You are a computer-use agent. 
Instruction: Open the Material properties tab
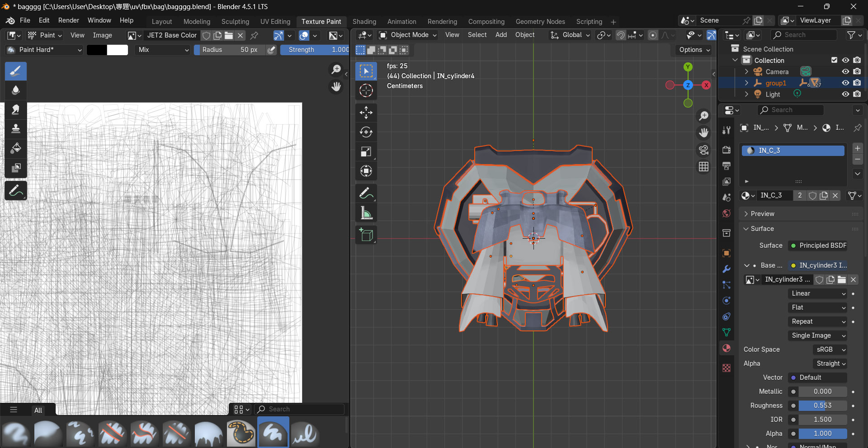[726, 348]
